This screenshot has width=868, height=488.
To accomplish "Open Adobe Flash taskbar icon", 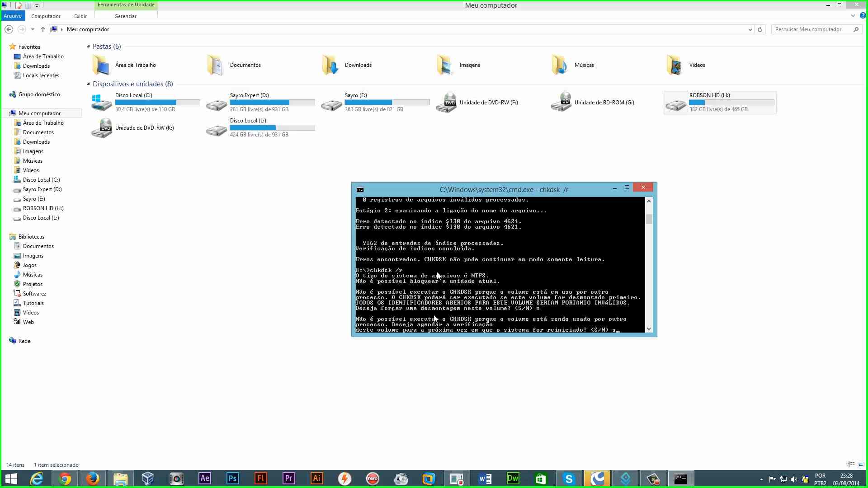I will (x=261, y=479).
